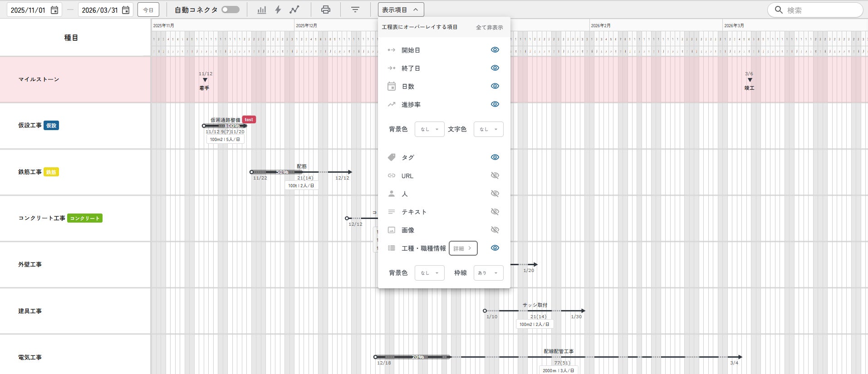Open the end date calendar icon

(x=126, y=10)
